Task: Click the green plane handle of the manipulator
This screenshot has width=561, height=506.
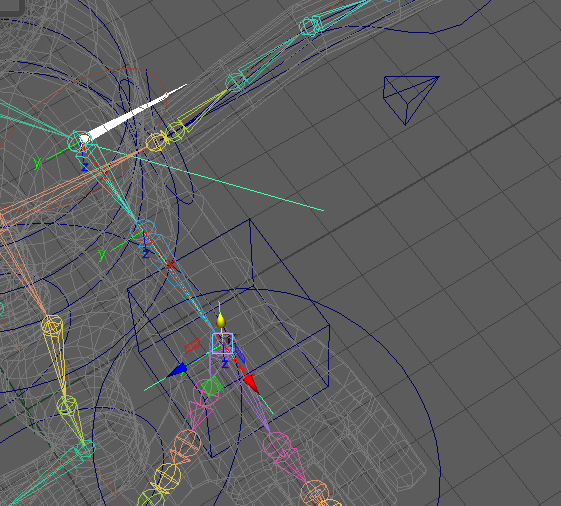Action: 211,386
